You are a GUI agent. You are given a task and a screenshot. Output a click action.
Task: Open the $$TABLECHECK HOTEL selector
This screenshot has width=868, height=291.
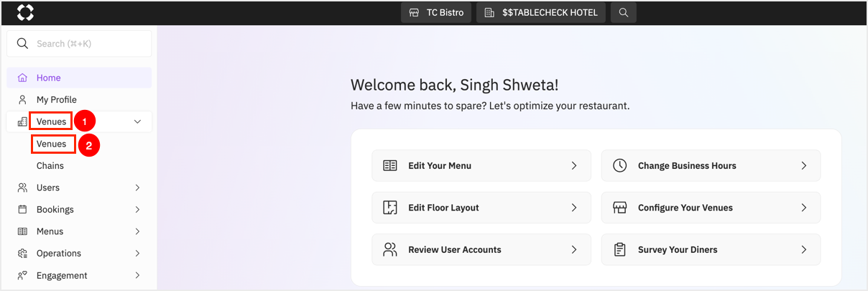tap(540, 13)
